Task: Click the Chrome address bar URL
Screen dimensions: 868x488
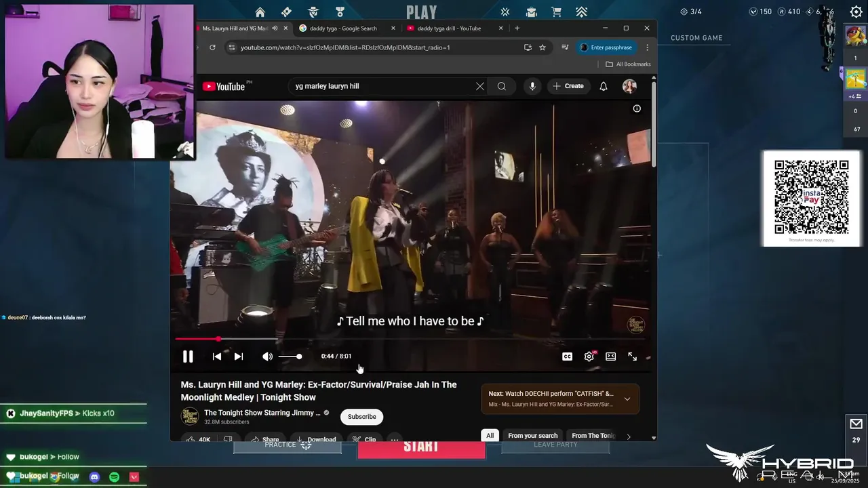Action: tap(345, 47)
